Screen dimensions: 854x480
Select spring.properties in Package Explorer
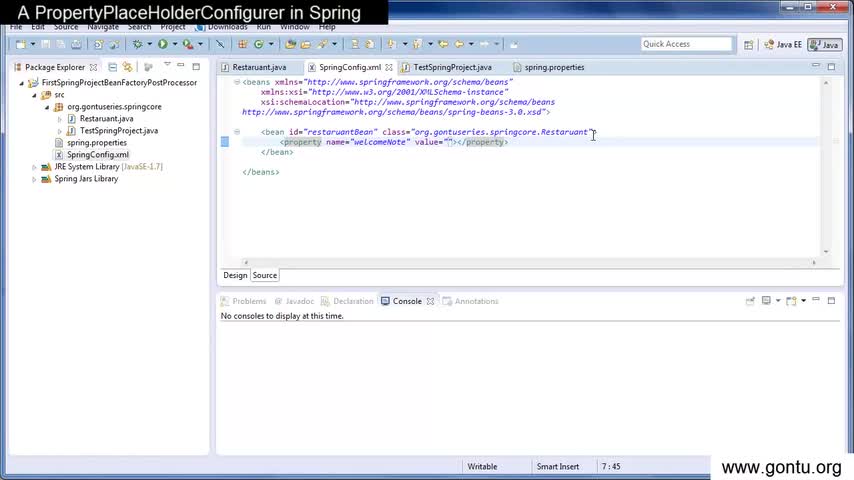[97, 143]
